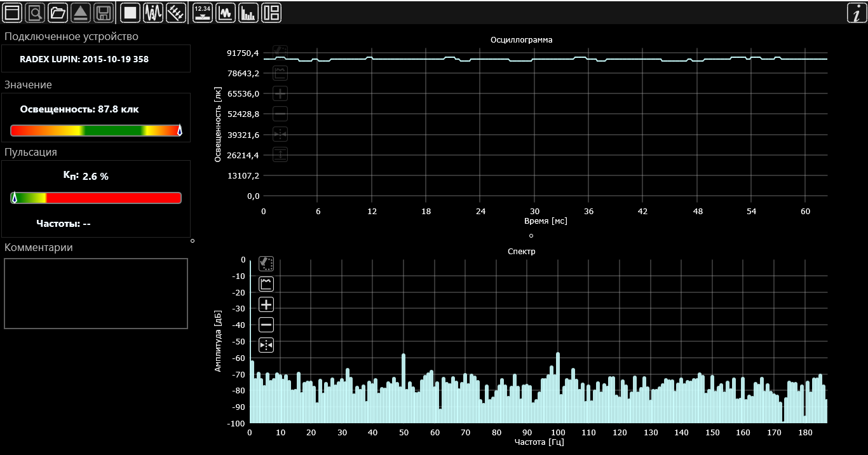868x455 pixels.
Task: Click the floppy disk save icon
Action: (104, 12)
